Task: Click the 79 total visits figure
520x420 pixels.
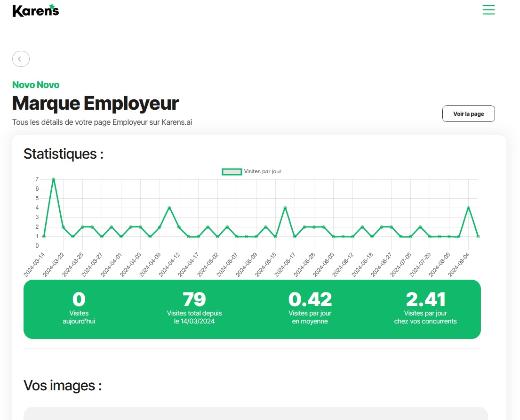Action: coord(194,299)
